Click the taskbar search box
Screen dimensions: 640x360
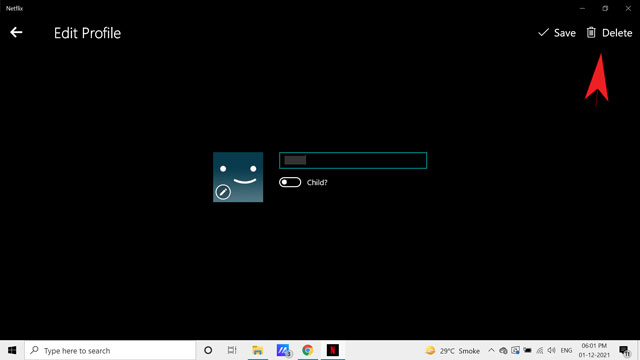click(x=110, y=350)
